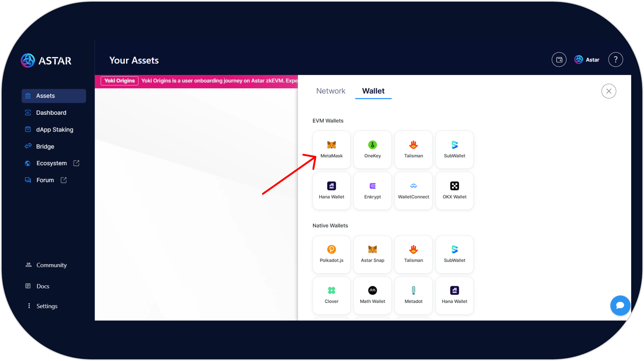Open the Wallet tab

pos(373,91)
